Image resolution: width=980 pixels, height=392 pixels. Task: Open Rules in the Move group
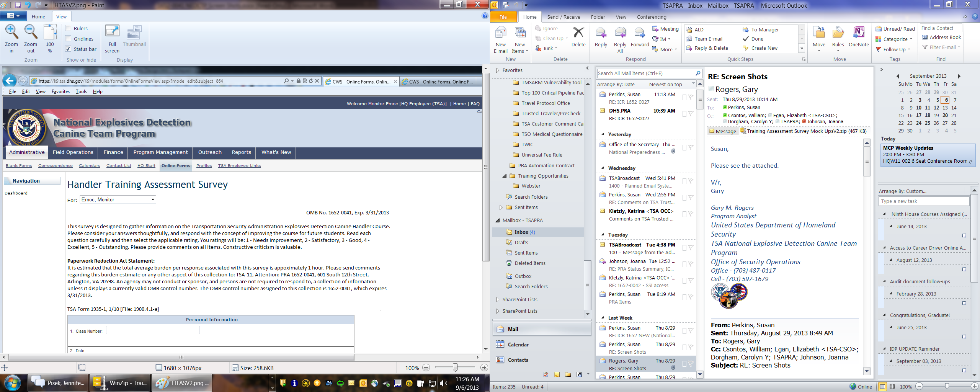[838, 39]
